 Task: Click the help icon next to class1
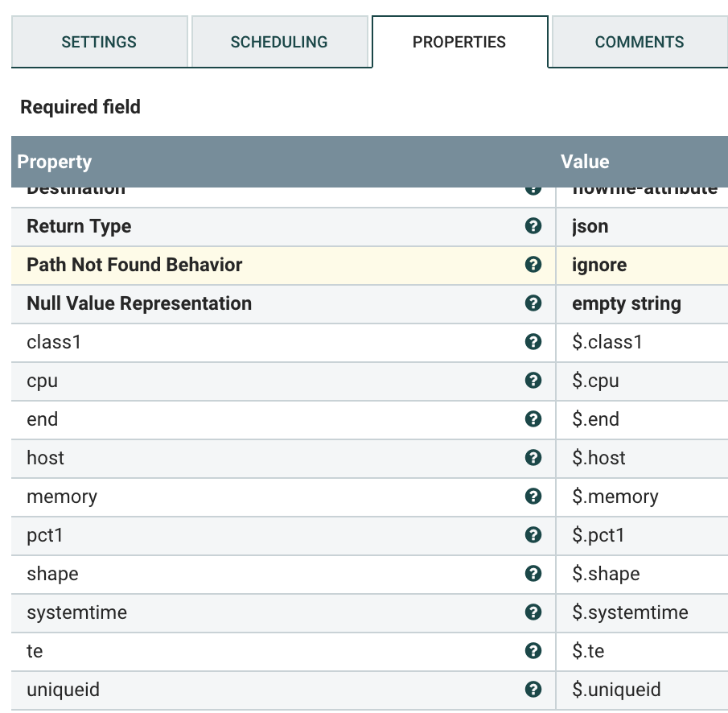pos(533,342)
